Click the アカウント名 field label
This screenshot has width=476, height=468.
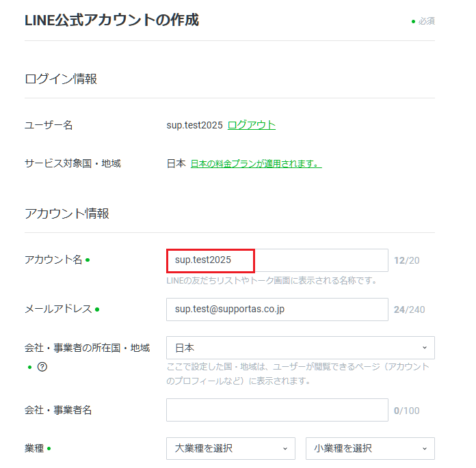click(x=53, y=260)
